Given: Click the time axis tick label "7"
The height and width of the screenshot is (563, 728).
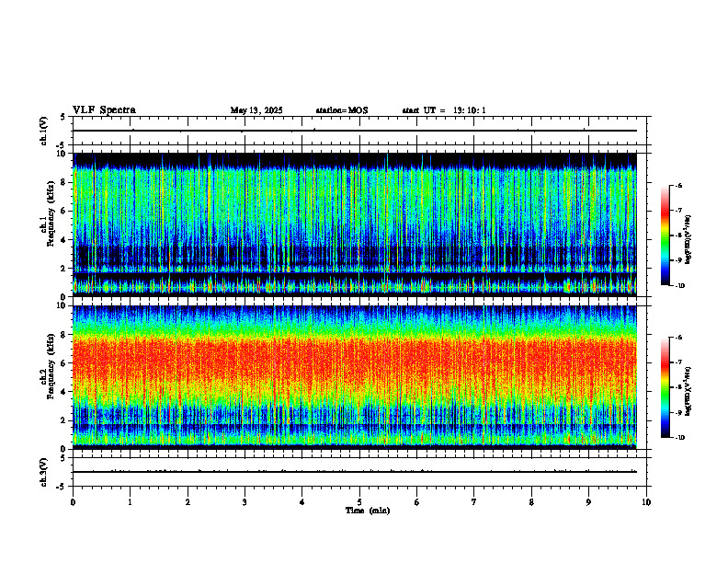Looking at the screenshot, I should point(474,502).
